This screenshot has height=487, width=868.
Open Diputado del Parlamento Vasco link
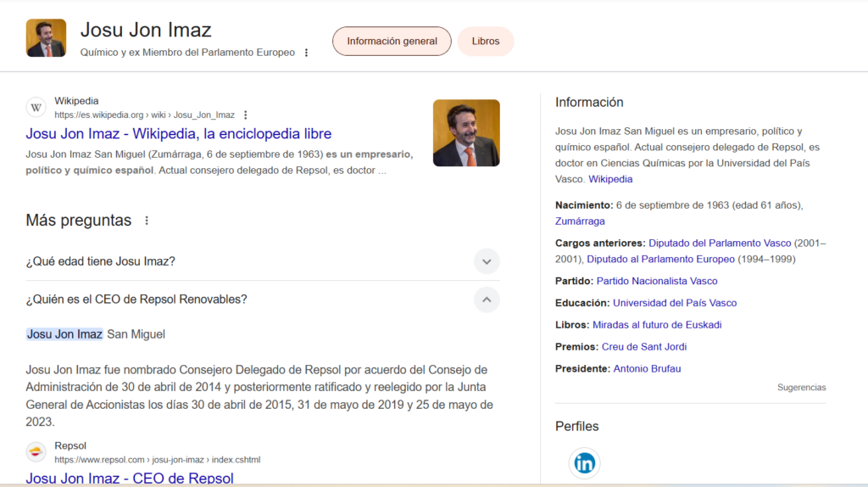coord(720,243)
